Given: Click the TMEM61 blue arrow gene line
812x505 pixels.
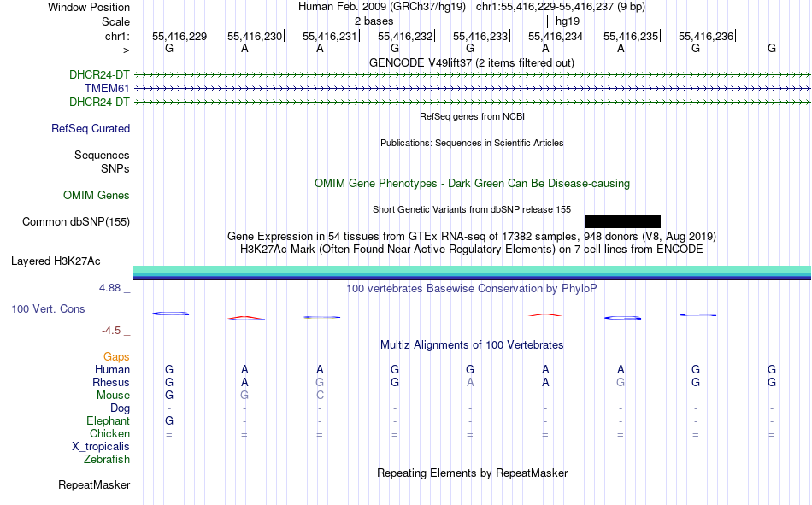Looking at the screenshot, I should (x=473, y=89).
